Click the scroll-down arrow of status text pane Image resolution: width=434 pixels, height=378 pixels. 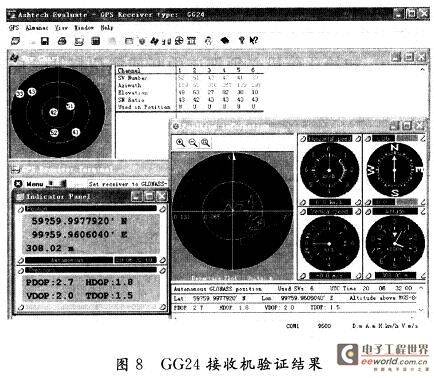point(421,310)
